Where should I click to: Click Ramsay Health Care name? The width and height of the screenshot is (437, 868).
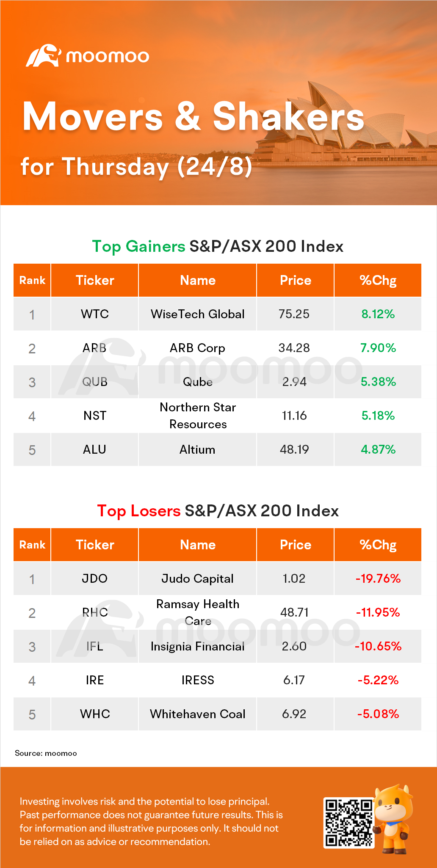[x=198, y=612]
